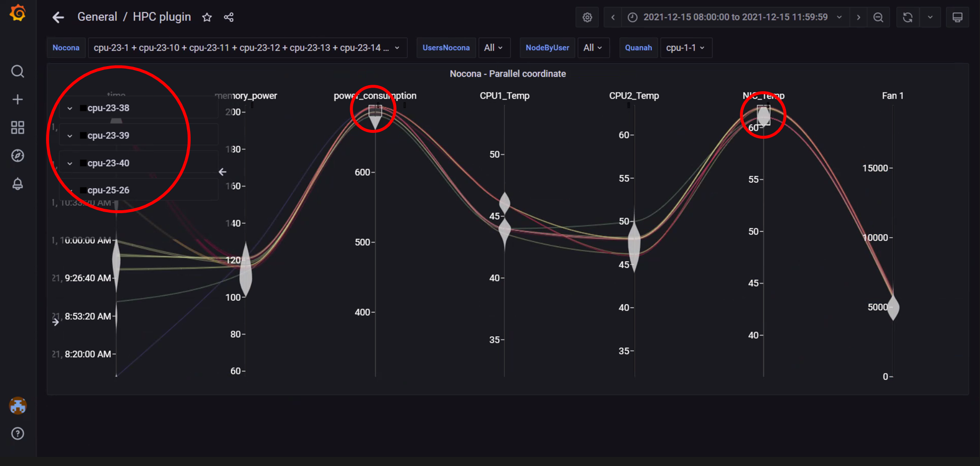The width and height of the screenshot is (980, 466).
Task: Zoom out the time range
Action: 878,18
